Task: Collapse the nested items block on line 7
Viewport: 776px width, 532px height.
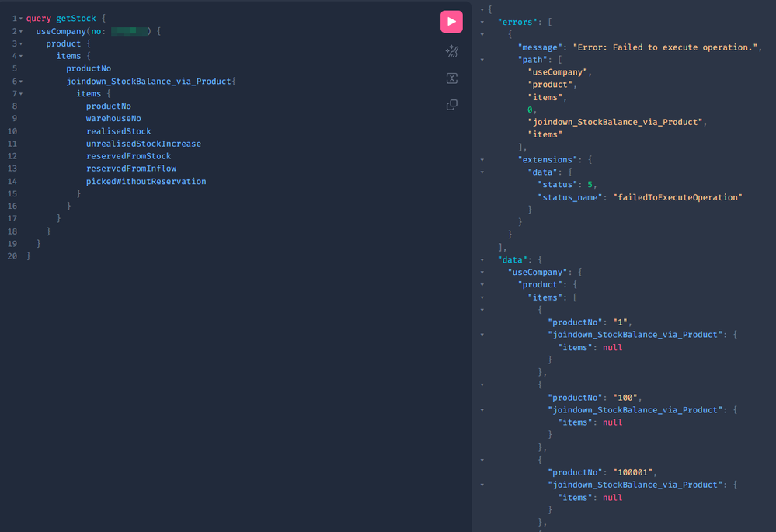Action: 21,94
